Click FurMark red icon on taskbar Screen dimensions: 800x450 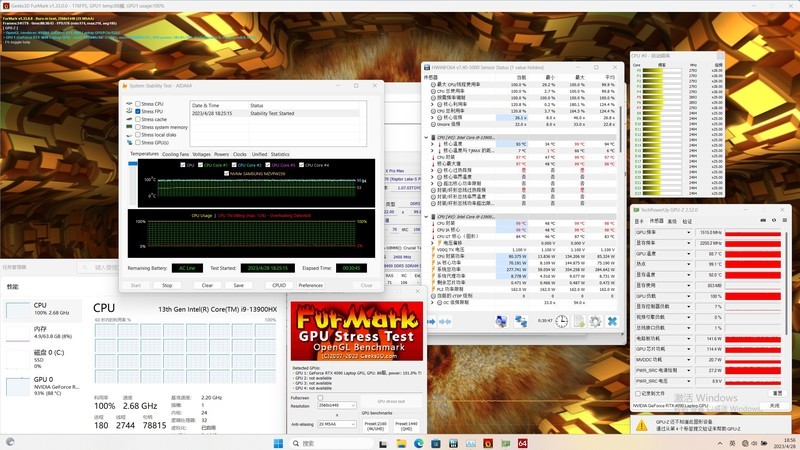point(488,443)
